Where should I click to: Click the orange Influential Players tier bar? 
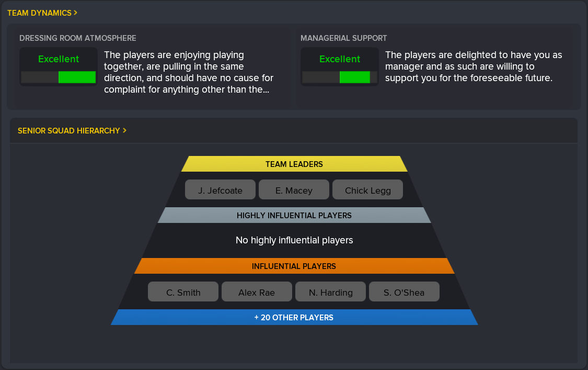pyautogui.click(x=294, y=266)
